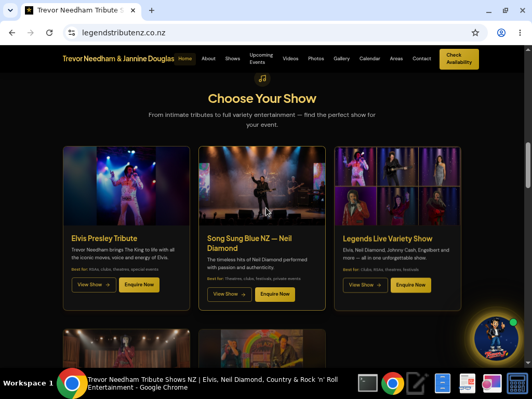The image size is (532, 399).
Task: Click the Trevor Needham & Jannine Douglas logo
Action: (118, 59)
